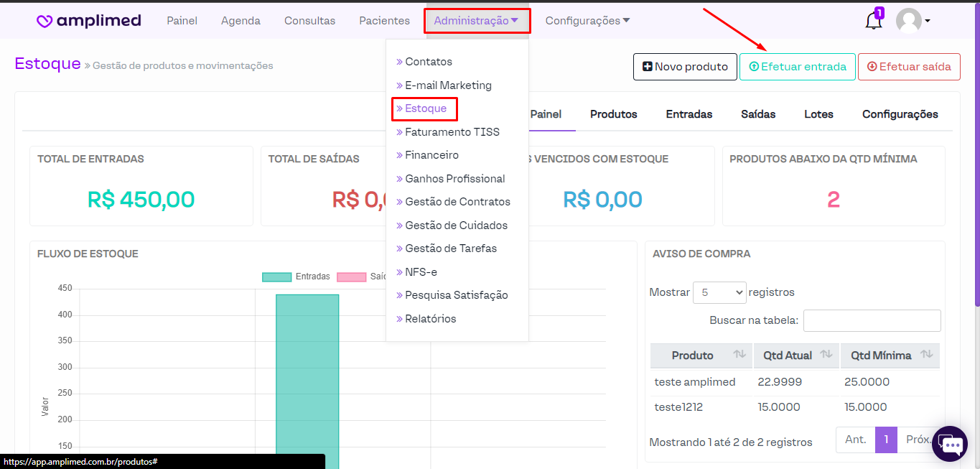Switch to the Lotes tab
Image resolution: width=980 pixels, height=469 pixels.
coord(818,114)
